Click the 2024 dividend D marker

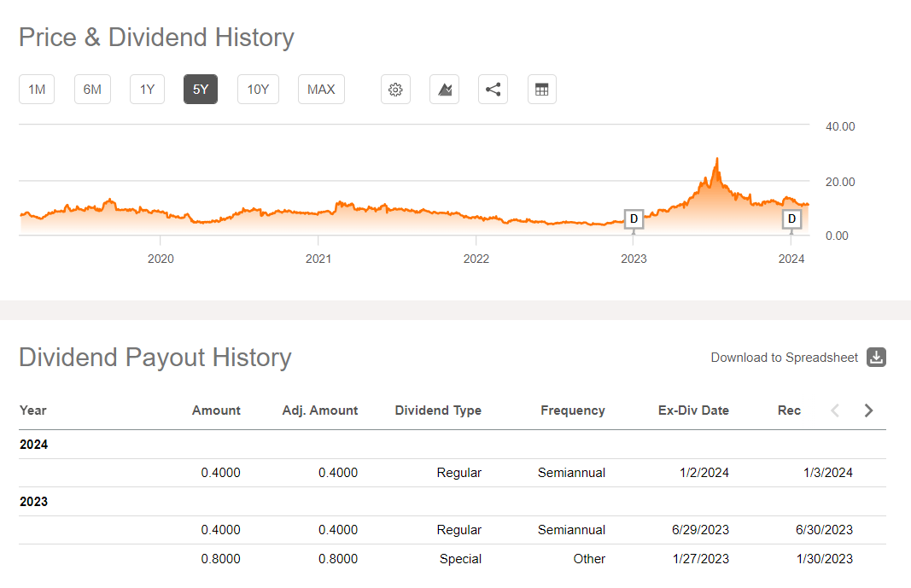791,219
